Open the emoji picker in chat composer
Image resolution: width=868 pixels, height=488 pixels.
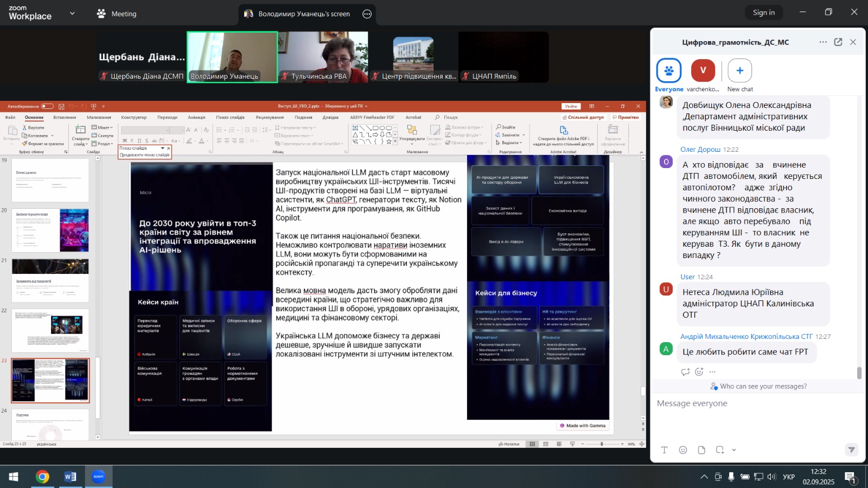click(683, 450)
